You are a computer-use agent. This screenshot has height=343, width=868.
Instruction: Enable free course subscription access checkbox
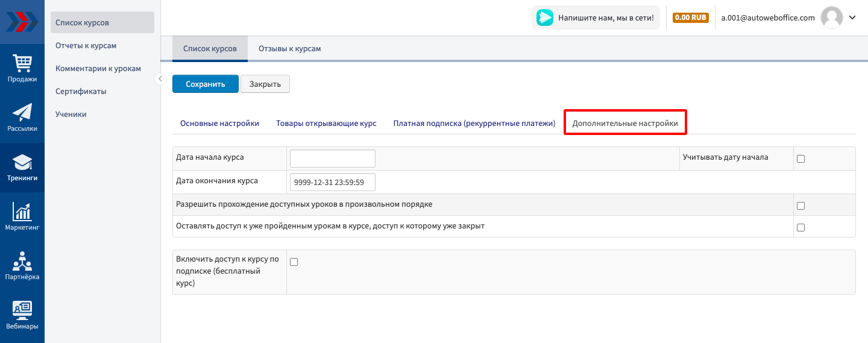tap(294, 262)
